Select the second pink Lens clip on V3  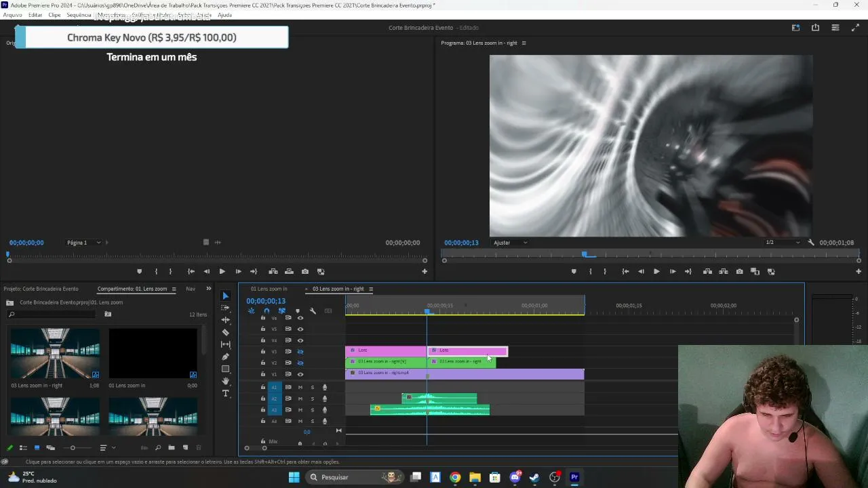[467, 350]
